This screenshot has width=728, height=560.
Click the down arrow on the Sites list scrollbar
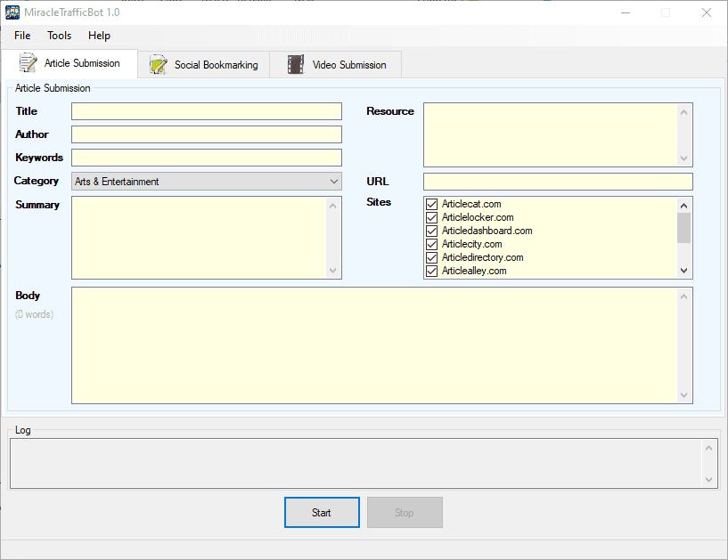click(683, 271)
